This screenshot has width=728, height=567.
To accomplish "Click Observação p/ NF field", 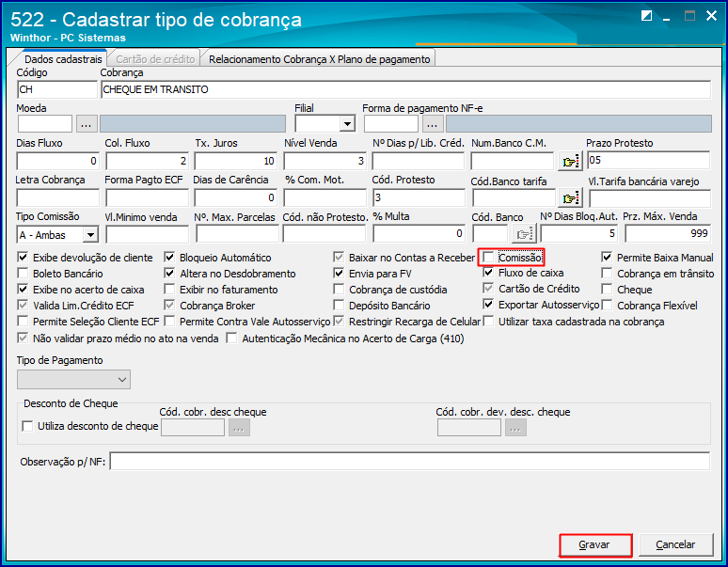I will point(410,461).
